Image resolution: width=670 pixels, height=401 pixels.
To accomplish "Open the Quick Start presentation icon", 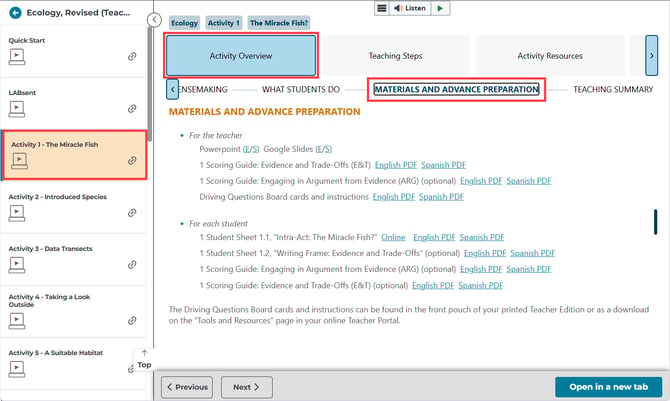I will pos(17,56).
